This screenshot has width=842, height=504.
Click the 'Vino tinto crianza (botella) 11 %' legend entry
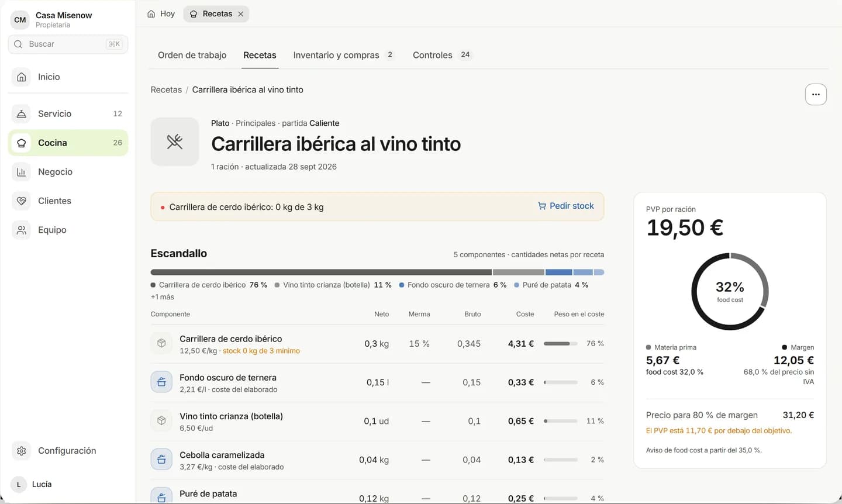point(333,285)
